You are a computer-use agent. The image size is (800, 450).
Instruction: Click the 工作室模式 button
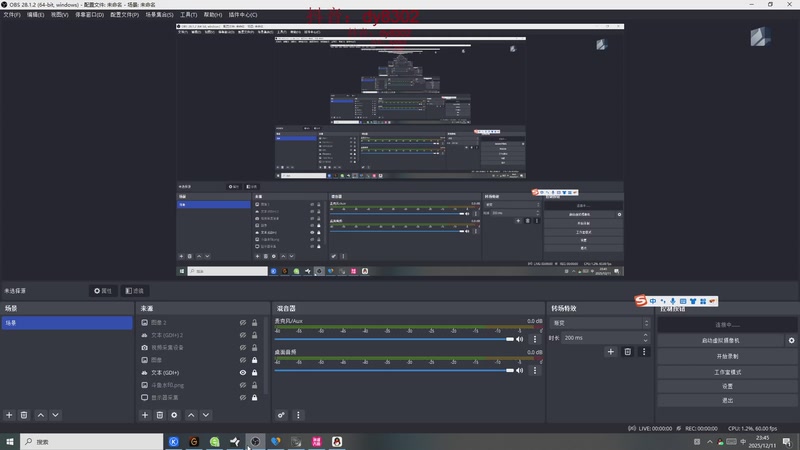pyautogui.click(x=727, y=372)
